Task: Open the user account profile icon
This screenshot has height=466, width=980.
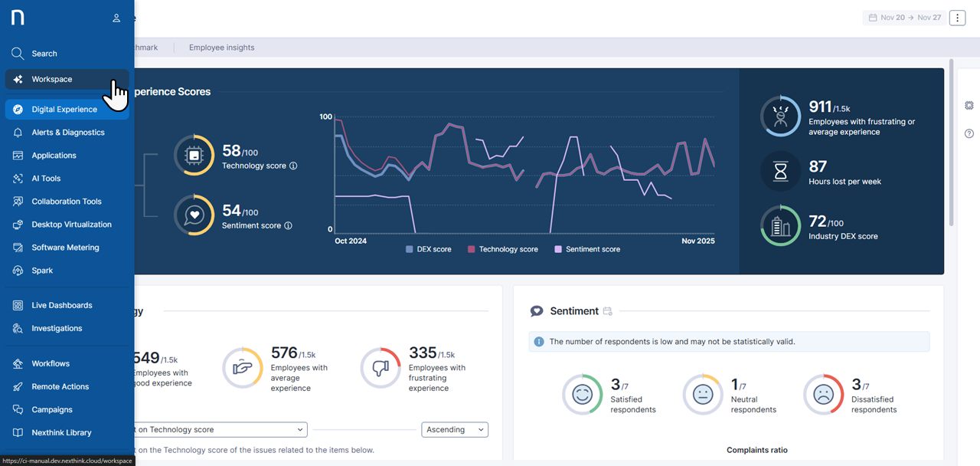Action: click(x=116, y=18)
